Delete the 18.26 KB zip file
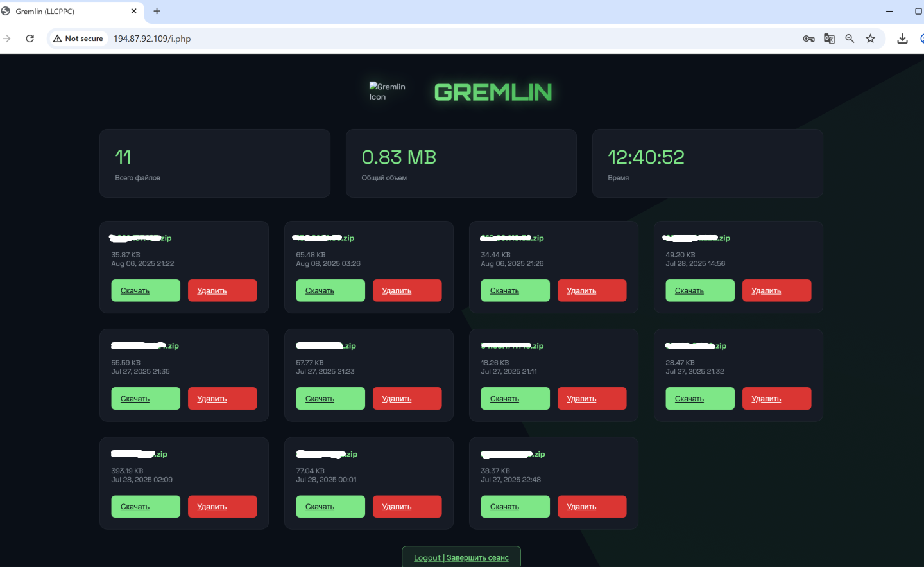 tap(592, 398)
